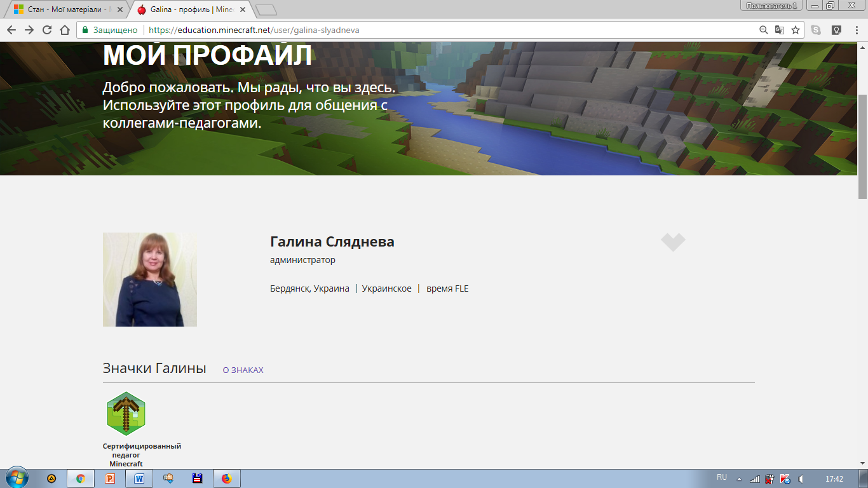Click the name 'Галина Сляднева'
868x488 pixels.
(332, 242)
